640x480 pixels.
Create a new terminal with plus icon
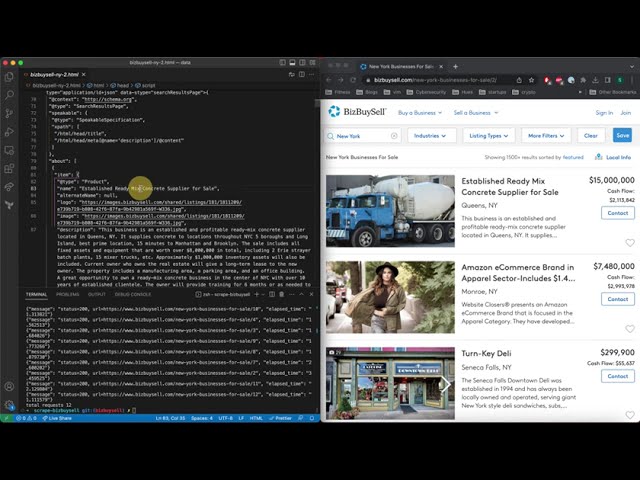coord(257,294)
